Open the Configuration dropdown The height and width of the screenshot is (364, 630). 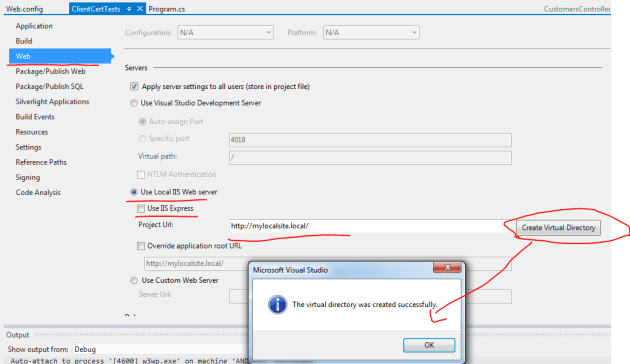[x=225, y=33]
